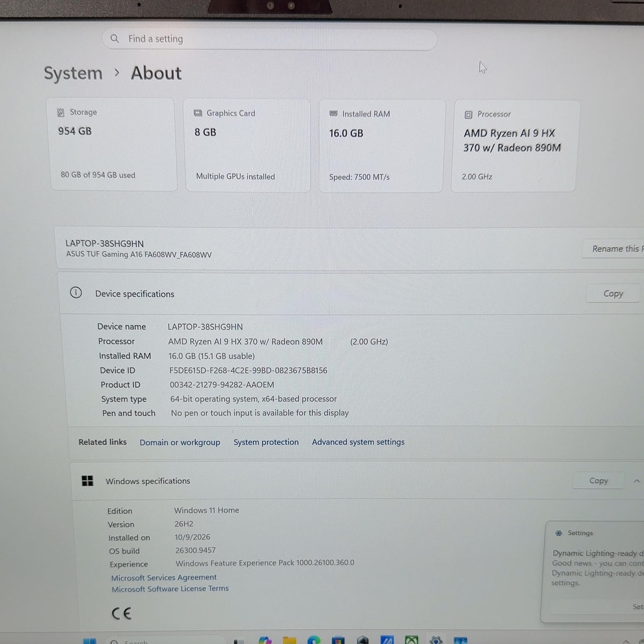
Task: Click the Processor CPU icon
Action: point(468,114)
